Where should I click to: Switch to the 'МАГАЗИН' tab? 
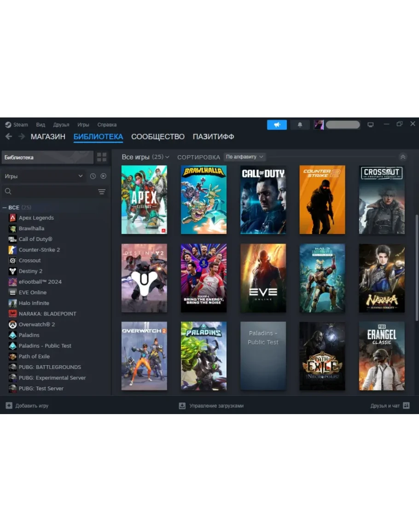pos(48,137)
